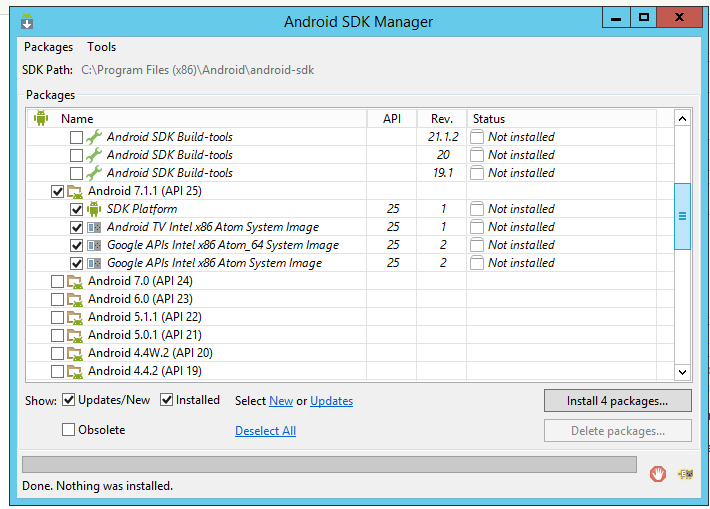Uncheck the SDK Platform package
This screenshot has width=710, height=509.
pyautogui.click(x=77, y=209)
